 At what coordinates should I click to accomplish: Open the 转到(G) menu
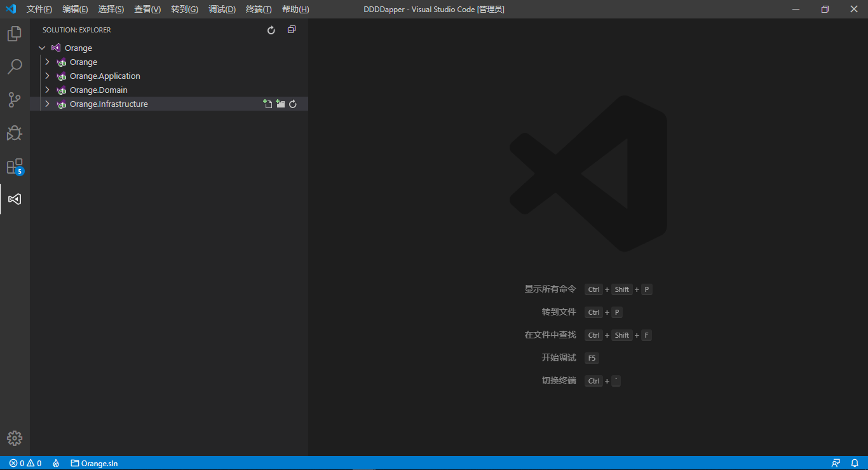pyautogui.click(x=184, y=10)
